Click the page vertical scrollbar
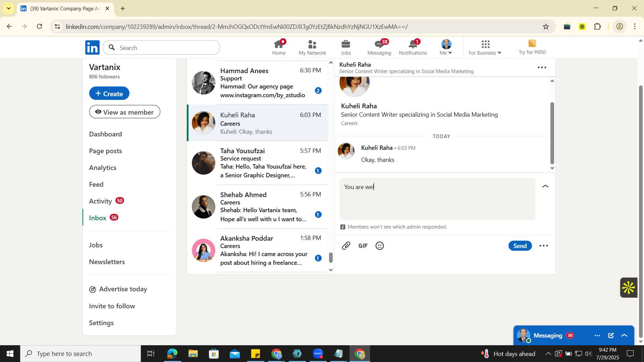Viewport: 644px width, 362px height. pyautogui.click(x=641, y=211)
